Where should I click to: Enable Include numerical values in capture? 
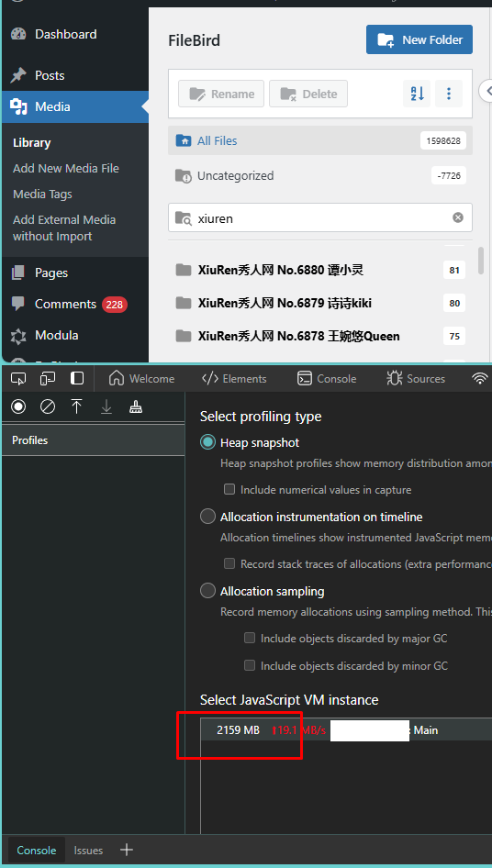pos(229,489)
